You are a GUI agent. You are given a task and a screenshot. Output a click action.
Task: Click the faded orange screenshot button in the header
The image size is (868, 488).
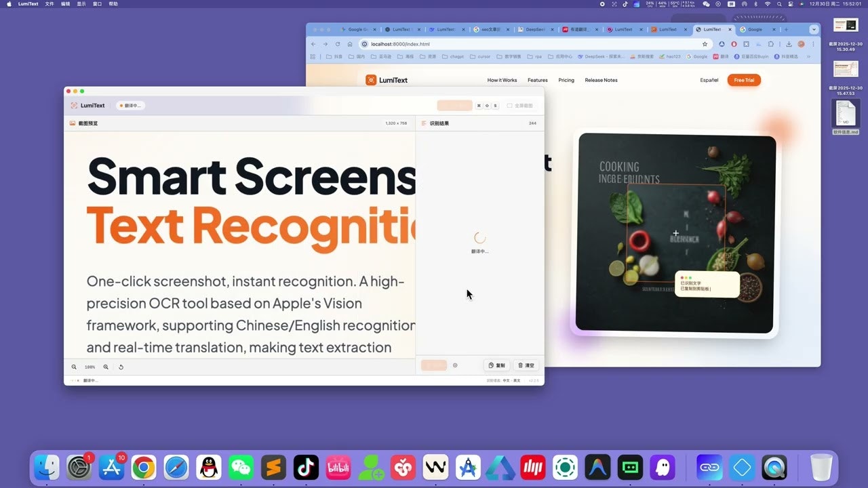[x=454, y=105]
